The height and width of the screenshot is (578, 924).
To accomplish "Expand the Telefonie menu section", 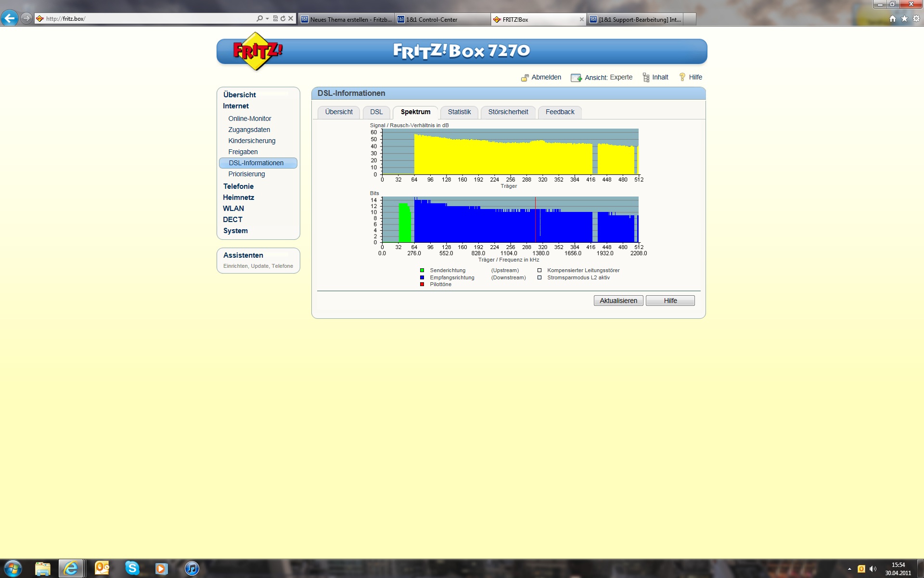I will [238, 186].
